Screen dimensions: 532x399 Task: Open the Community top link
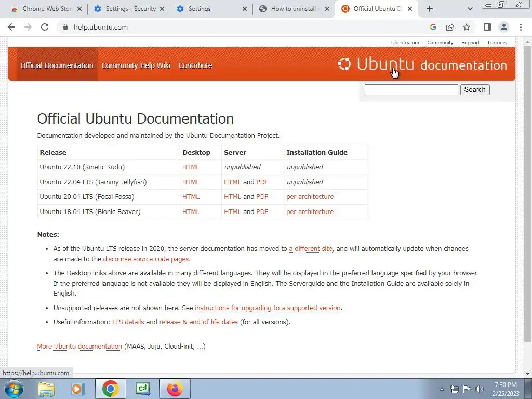click(x=440, y=43)
